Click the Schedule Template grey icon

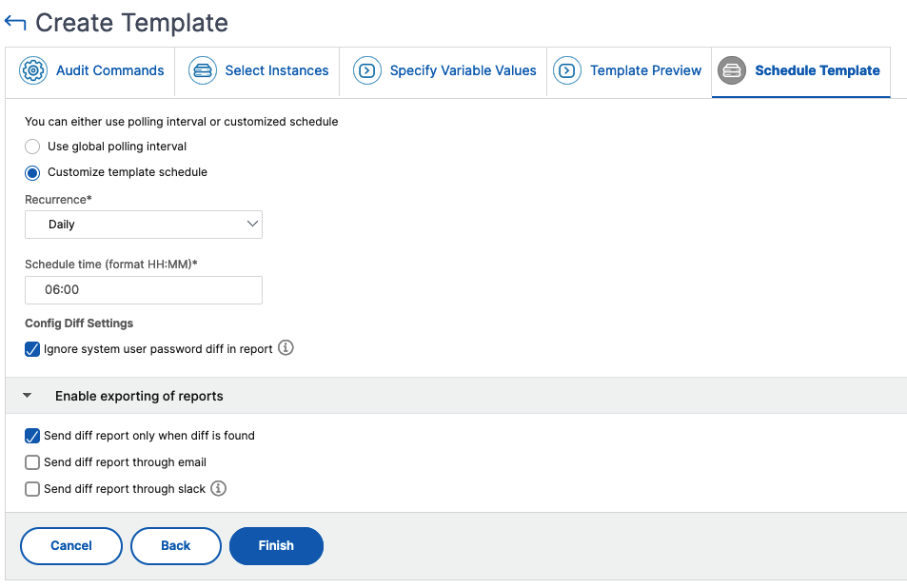(732, 70)
